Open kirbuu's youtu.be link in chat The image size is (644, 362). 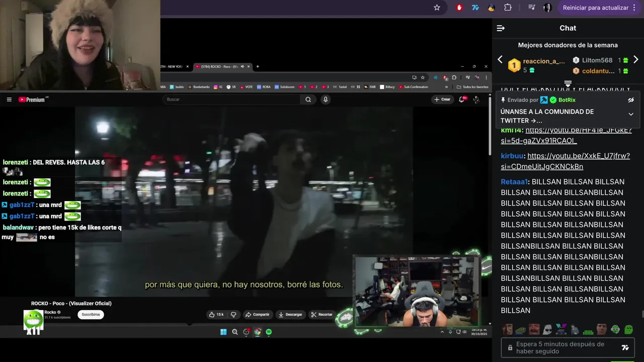tap(565, 161)
